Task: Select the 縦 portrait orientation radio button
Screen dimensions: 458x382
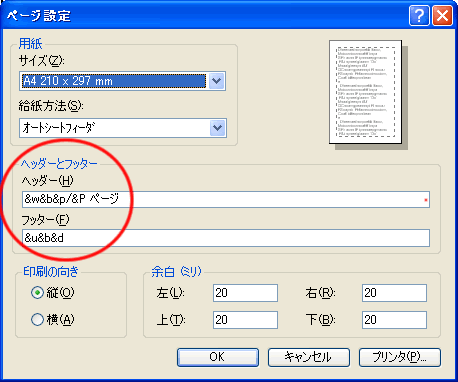Action: click(x=37, y=293)
